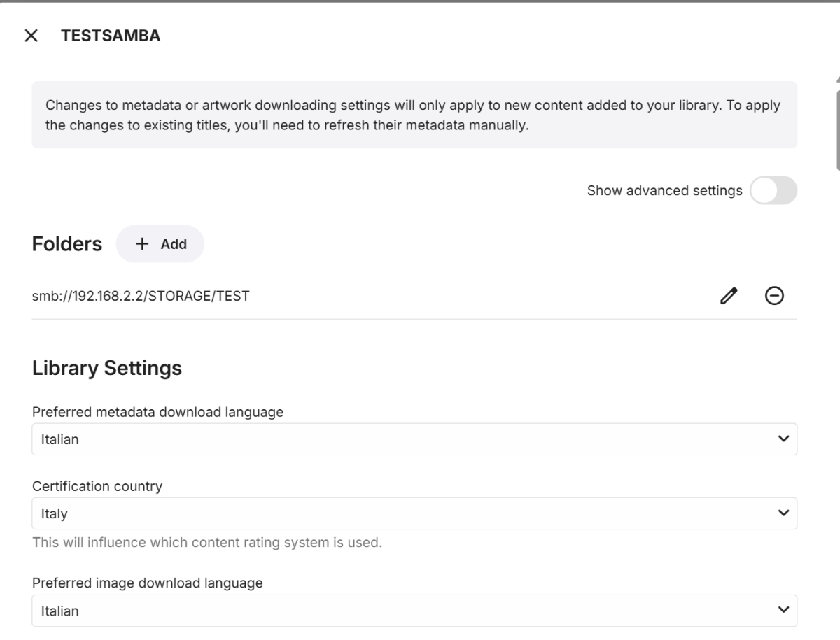Click the Library Settings heading
The width and height of the screenshot is (840, 640).
107,368
